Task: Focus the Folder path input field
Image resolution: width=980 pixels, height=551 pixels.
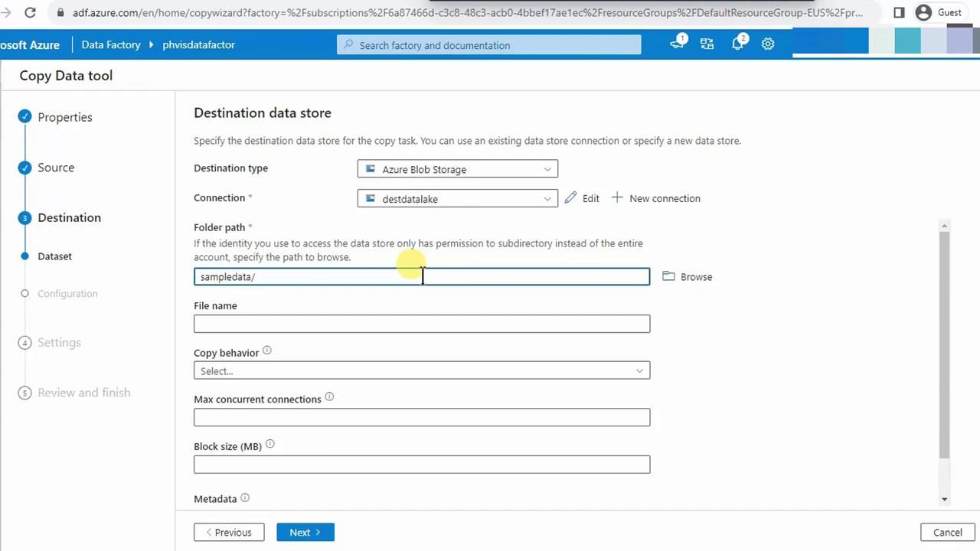Action: tap(422, 276)
